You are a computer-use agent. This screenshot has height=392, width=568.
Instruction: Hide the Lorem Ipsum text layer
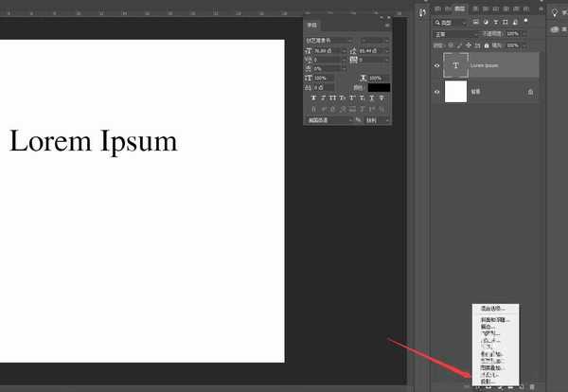(x=437, y=65)
